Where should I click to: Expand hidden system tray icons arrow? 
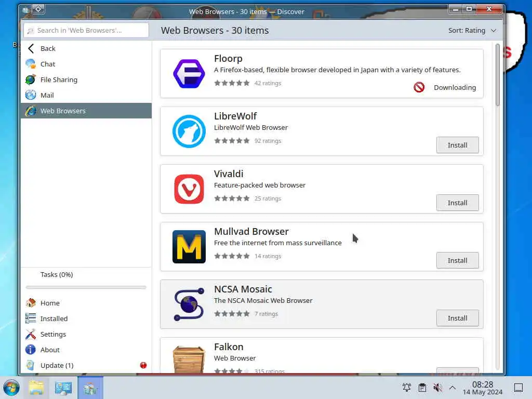(453, 387)
